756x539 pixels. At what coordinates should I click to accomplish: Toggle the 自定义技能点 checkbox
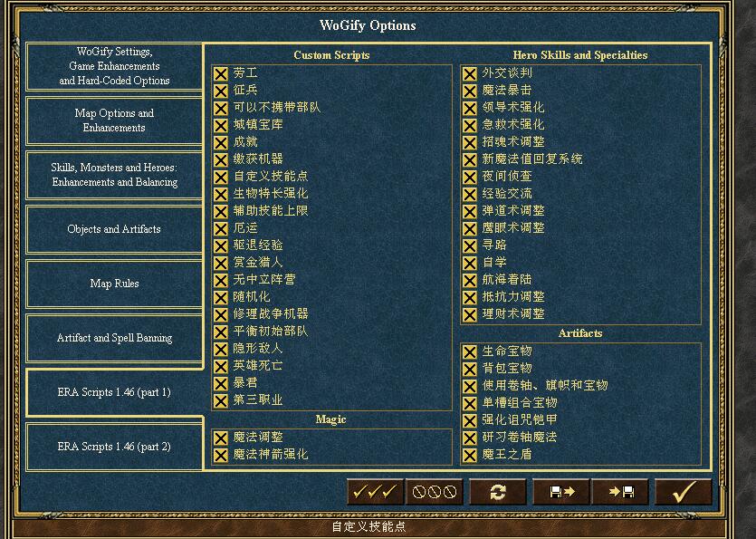pos(221,177)
